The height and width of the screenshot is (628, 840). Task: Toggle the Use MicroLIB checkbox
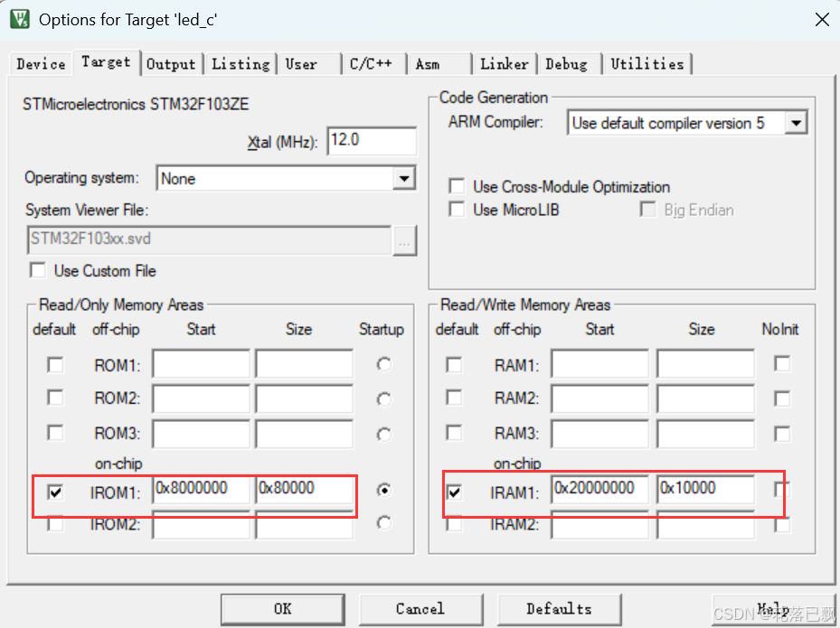tap(457, 210)
